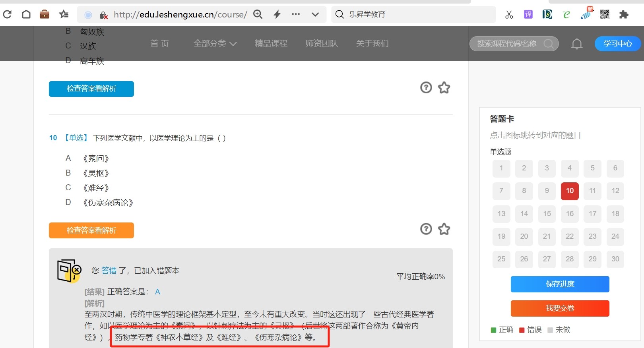The height and width of the screenshot is (348, 644).
Task: Select option D 《伤寒杂病论》
Action: click(x=99, y=203)
